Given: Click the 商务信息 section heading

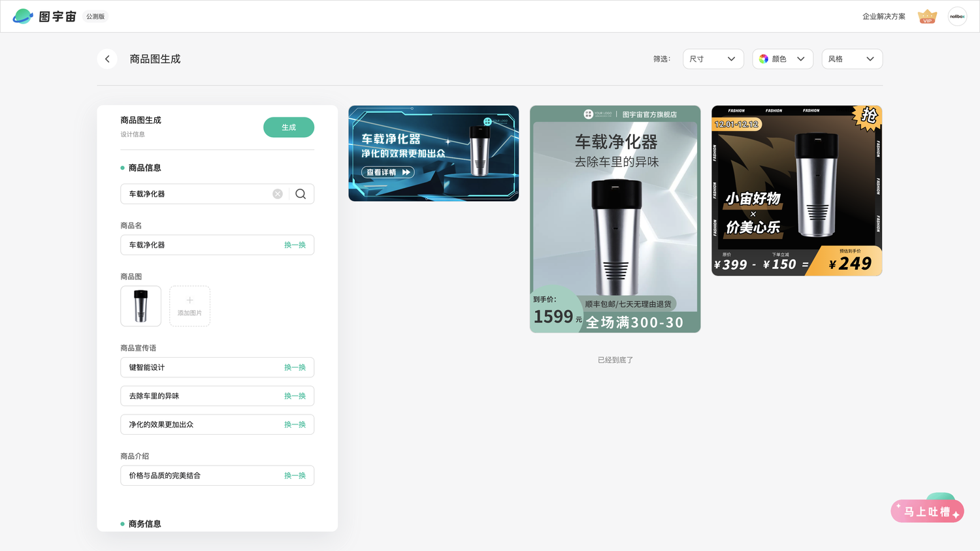Looking at the screenshot, I should point(144,524).
